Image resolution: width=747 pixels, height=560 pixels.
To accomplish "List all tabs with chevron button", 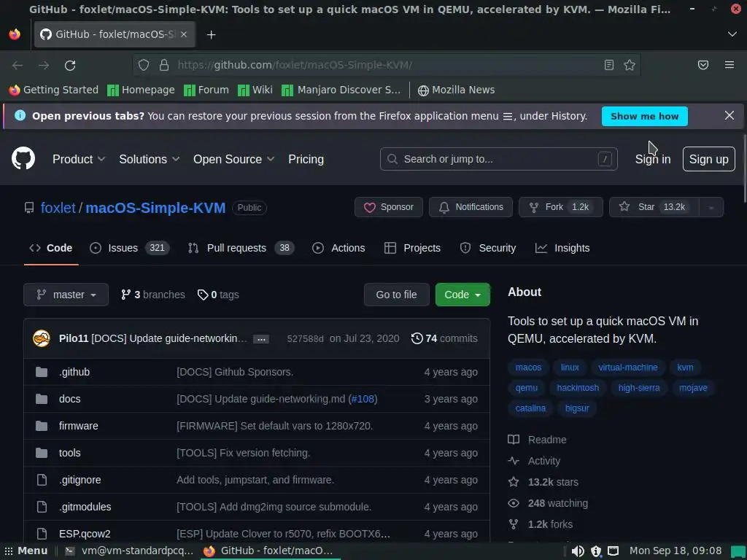I will 732,34.
